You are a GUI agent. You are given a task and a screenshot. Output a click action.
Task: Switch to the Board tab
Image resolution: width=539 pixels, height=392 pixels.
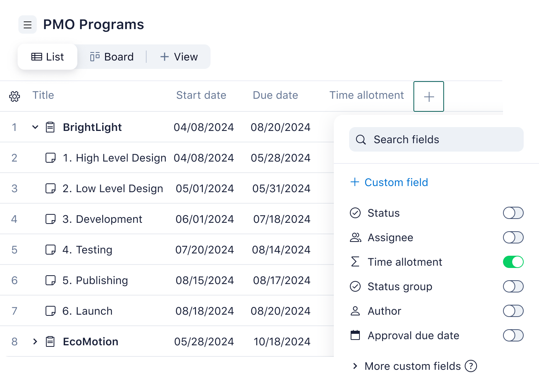(x=112, y=57)
